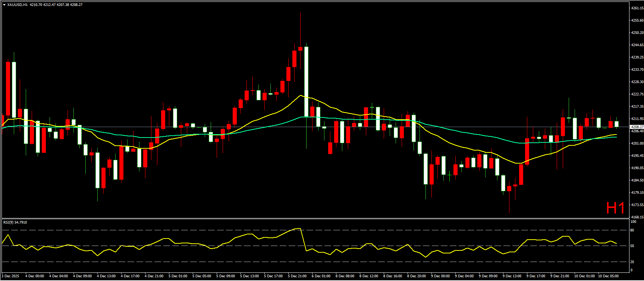Click the tall white candle after 5 Dec 21:00
644x281 pixels.
[x=306, y=82]
